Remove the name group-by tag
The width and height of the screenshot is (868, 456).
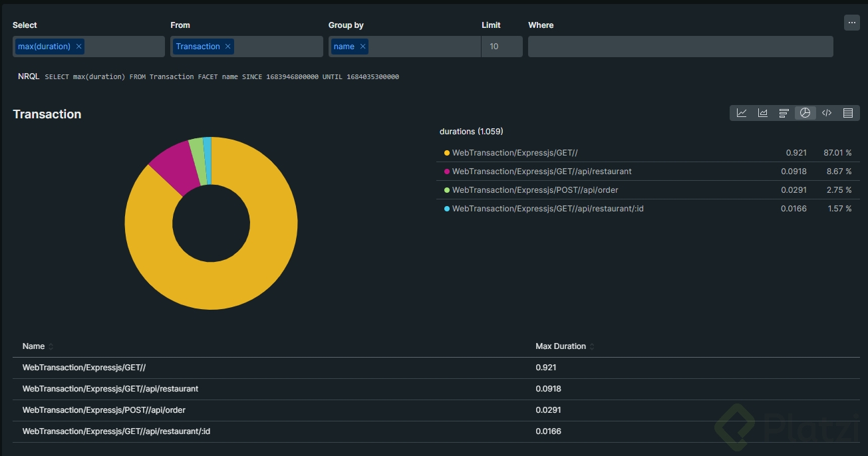362,47
